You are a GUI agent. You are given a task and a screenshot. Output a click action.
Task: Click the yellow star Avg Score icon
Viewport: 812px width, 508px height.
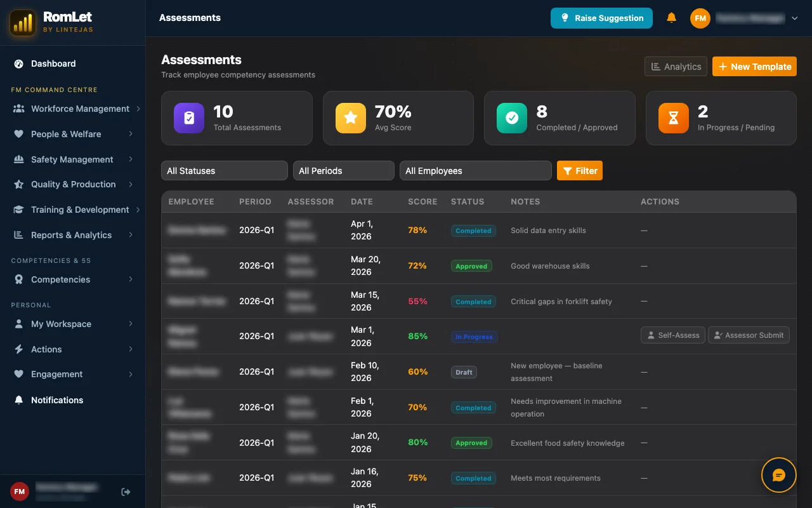[x=351, y=118]
